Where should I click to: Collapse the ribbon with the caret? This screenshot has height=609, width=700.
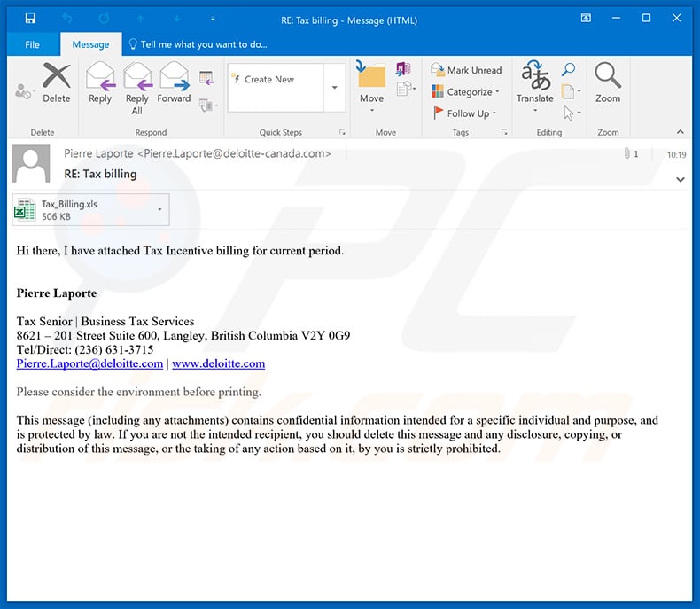(681, 132)
